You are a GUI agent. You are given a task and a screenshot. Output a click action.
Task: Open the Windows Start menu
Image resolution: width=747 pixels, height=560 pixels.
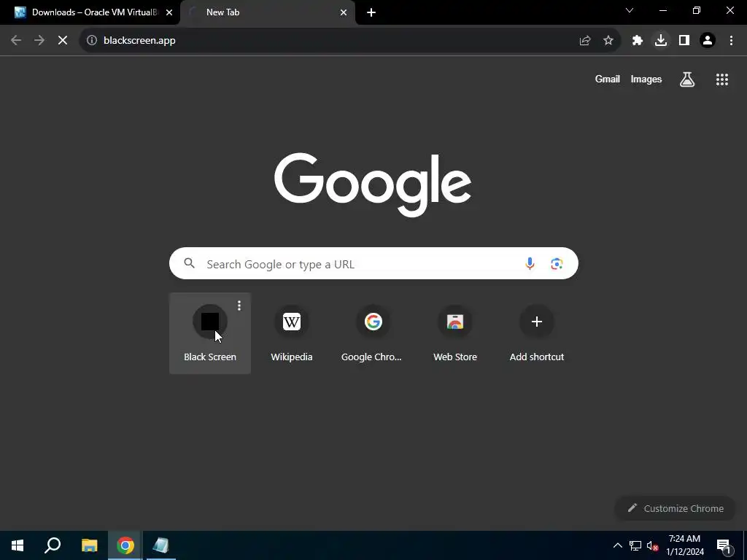click(x=18, y=545)
